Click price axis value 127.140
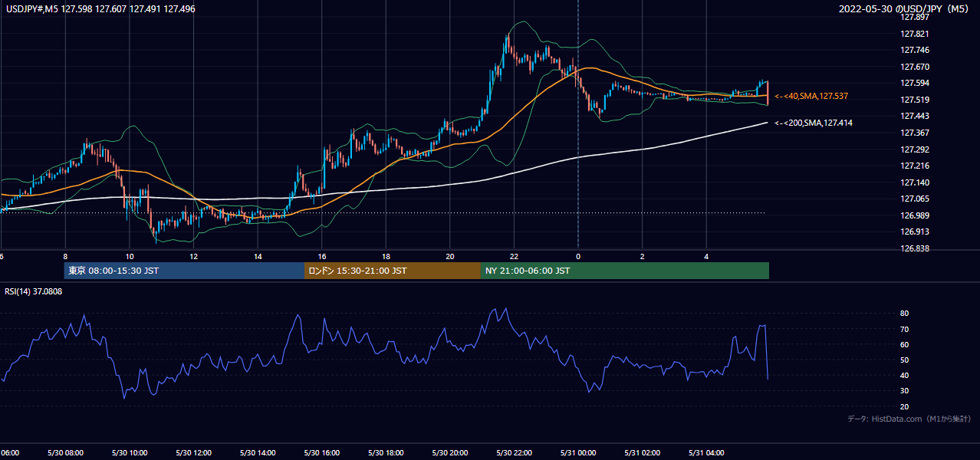Screen dimensions: 980x460 [x=913, y=182]
